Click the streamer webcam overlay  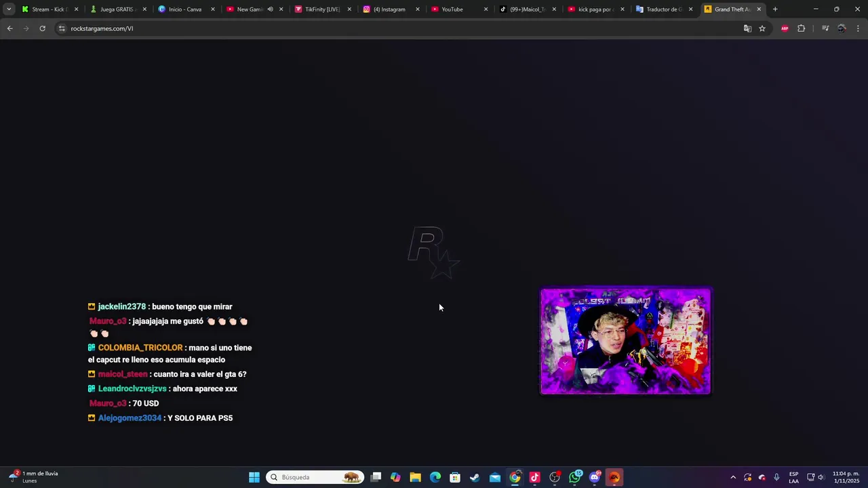625,342
